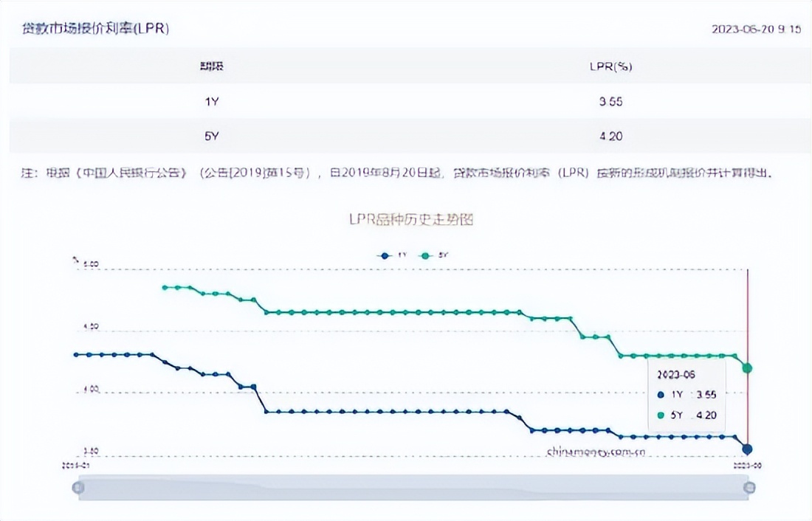Click the x-axis start date label
The image size is (812, 521).
(x=75, y=466)
